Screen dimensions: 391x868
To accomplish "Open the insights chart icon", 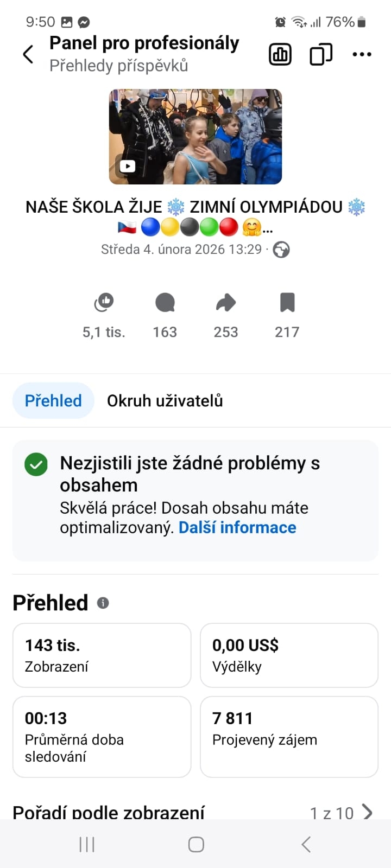I will [280, 54].
